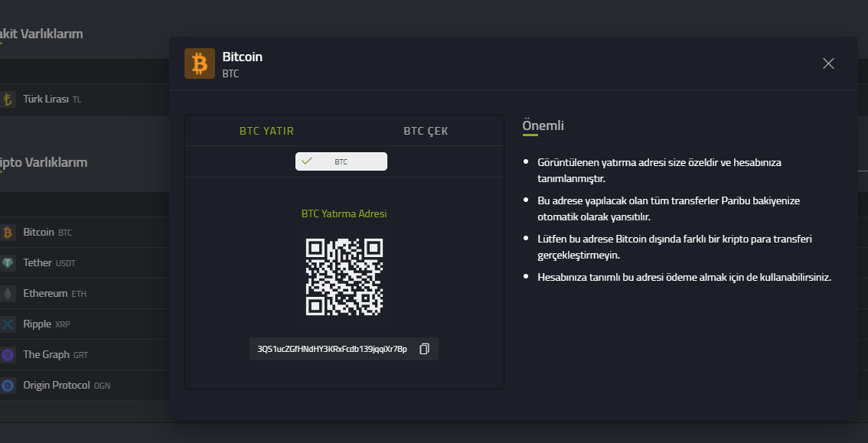Click the orange Bitcoin logo in dialog header
The image size is (868, 443).
pos(200,64)
